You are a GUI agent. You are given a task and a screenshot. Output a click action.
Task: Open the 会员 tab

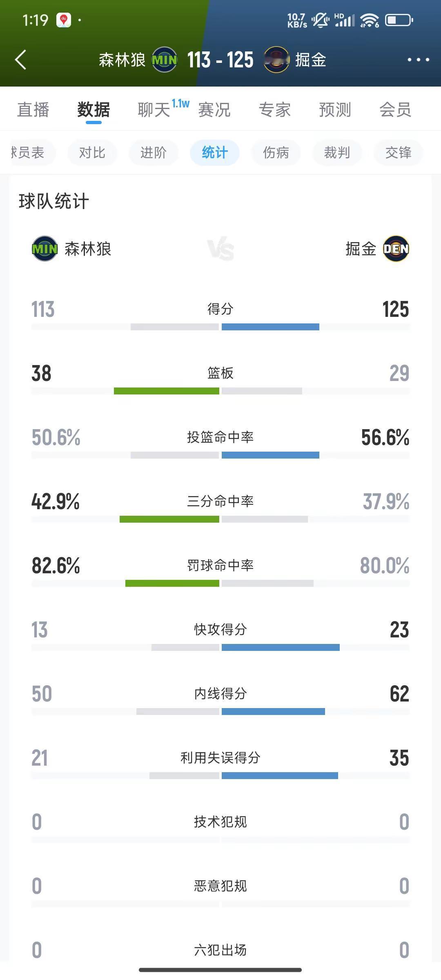pyautogui.click(x=395, y=109)
